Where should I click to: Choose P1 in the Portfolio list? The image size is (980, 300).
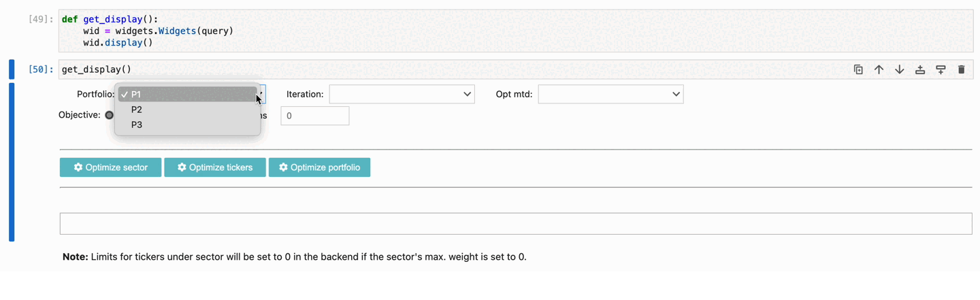[x=187, y=95]
